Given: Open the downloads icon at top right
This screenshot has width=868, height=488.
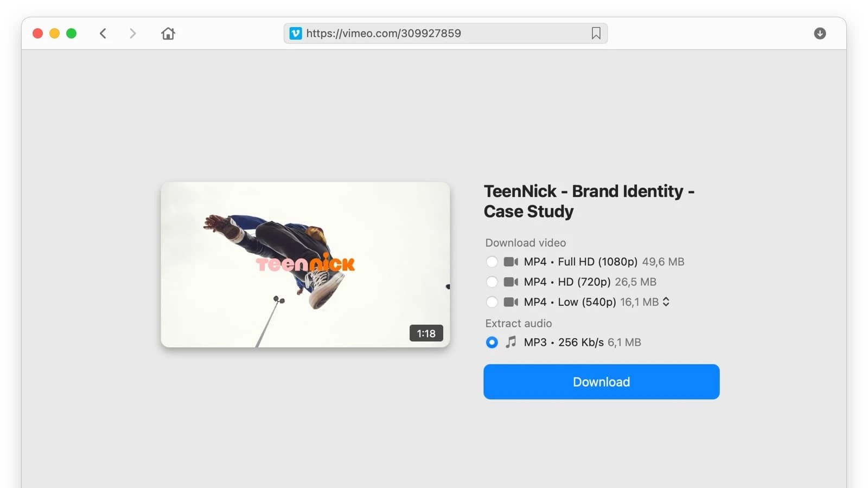Looking at the screenshot, I should coord(820,33).
